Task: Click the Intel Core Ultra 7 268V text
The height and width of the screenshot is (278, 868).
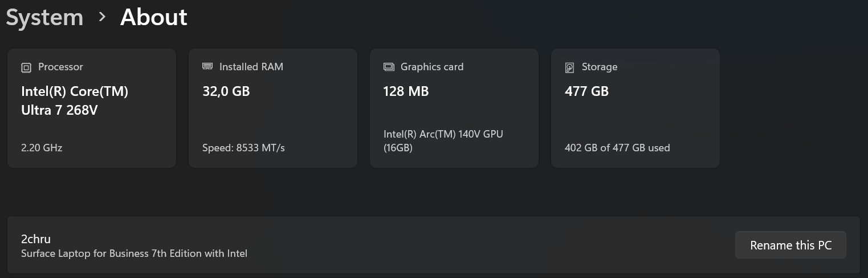Action: pos(75,100)
